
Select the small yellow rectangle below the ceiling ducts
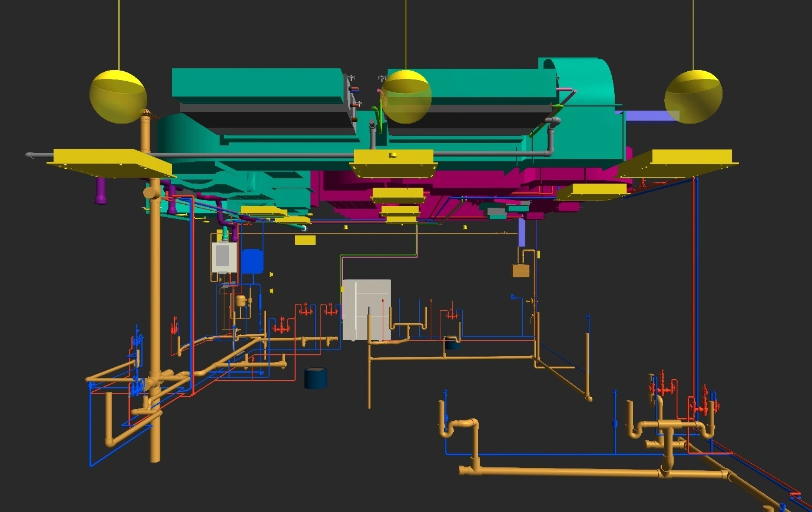[x=305, y=240]
